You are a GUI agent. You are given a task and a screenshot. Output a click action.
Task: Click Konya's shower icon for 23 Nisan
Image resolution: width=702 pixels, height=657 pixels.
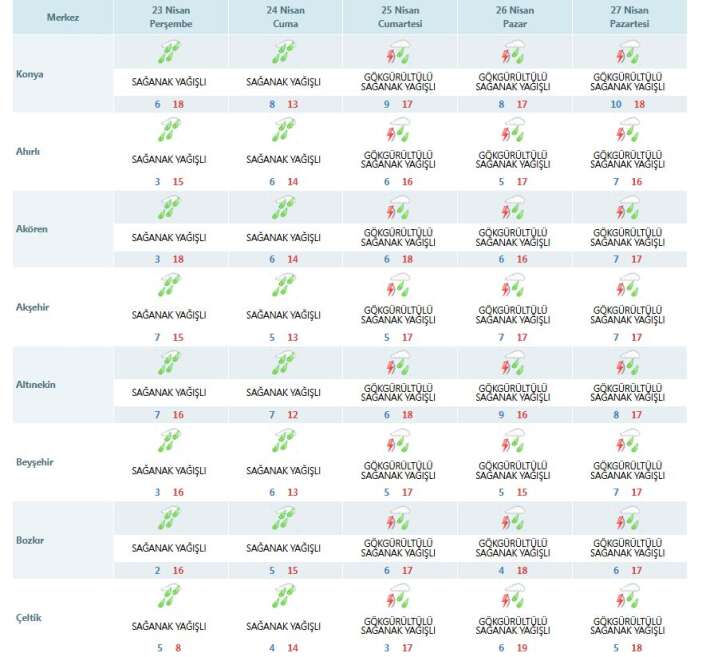[x=169, y=52]
